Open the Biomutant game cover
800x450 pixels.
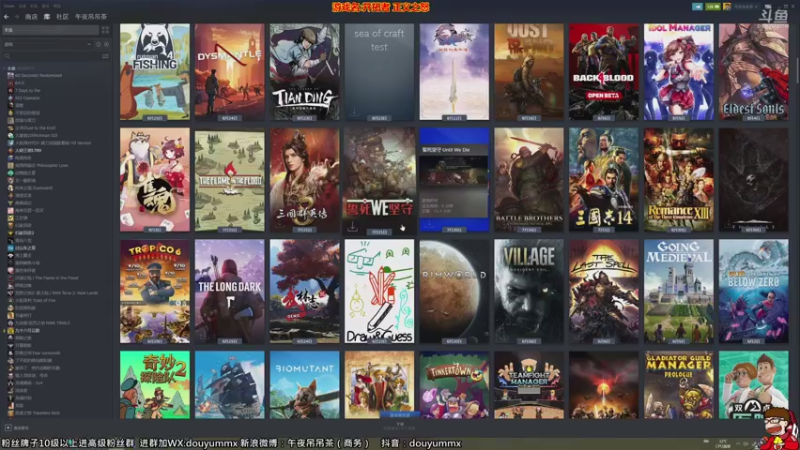[x=305, y=385]
